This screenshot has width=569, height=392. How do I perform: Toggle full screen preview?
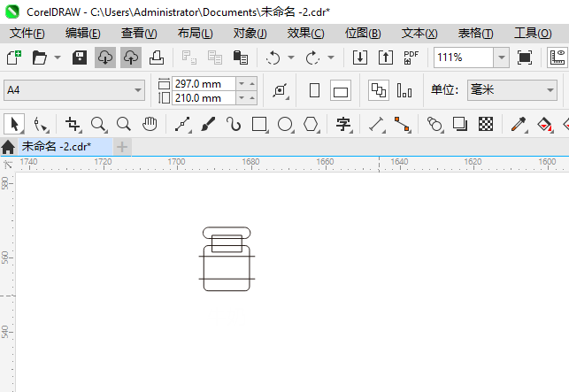pos(525,58)
